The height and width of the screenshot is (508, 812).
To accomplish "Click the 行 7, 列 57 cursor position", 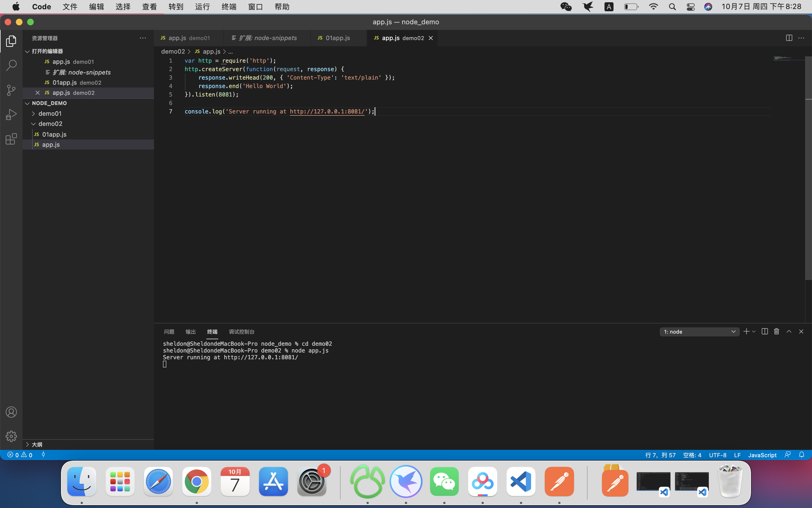I will 660,455.
